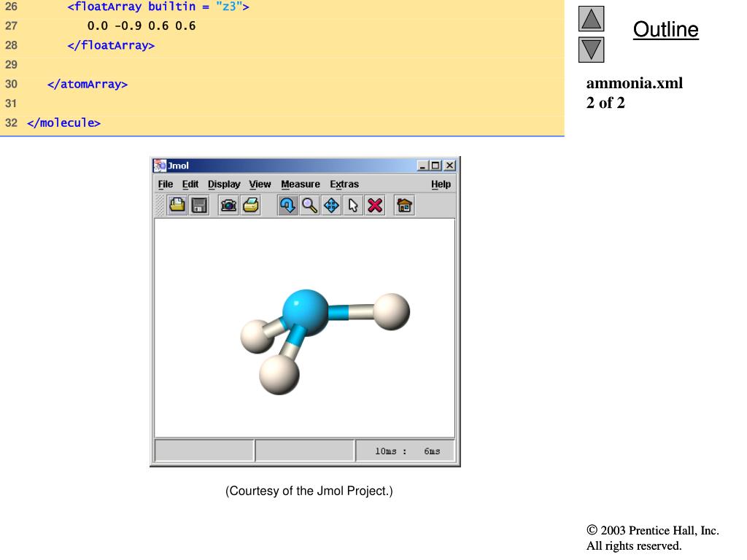Click the blue nitrogen atom in viewer
The width and height of the screenshot is (747, 560).
pos(306,312)
